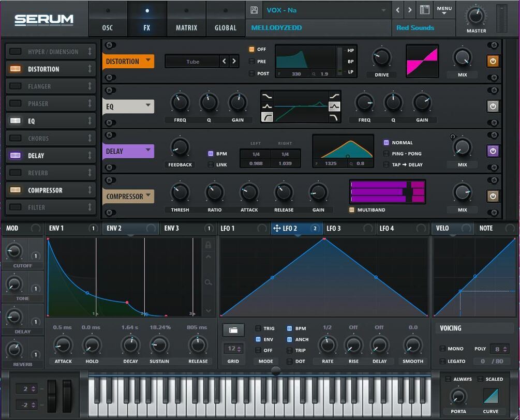The image size is (520, 420).
Task: Select the EQ low band peak shape icon
Action: coord(267,107)
